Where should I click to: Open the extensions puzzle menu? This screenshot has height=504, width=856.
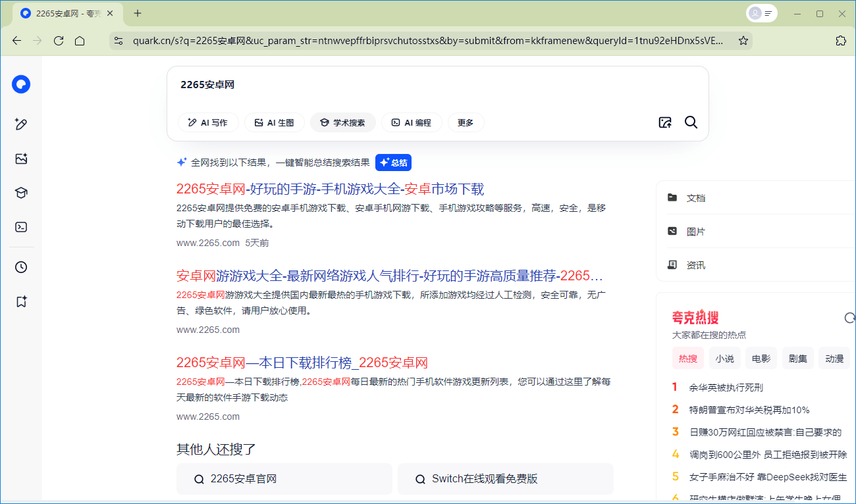click(841, 40)
